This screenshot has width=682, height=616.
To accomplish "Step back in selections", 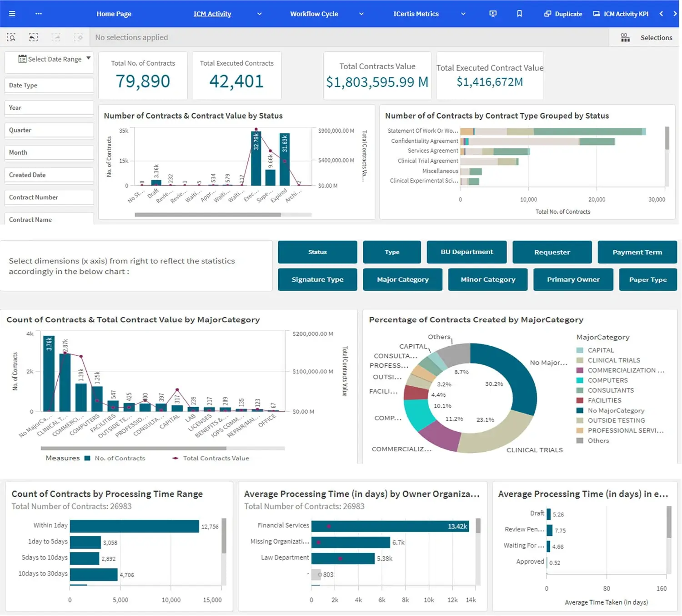I will tap(33, 37).
